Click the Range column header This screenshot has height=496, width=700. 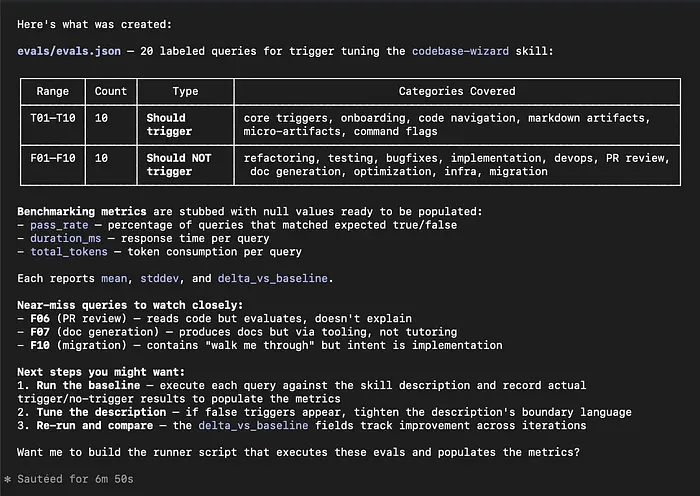tap(52, 91)
